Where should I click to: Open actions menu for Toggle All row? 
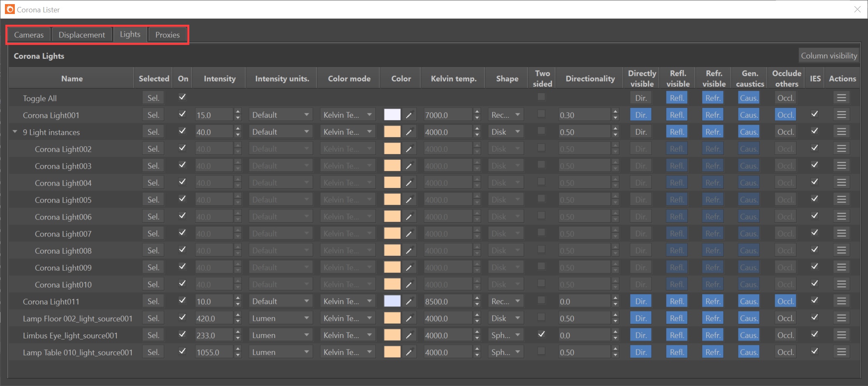click(841, 98)
